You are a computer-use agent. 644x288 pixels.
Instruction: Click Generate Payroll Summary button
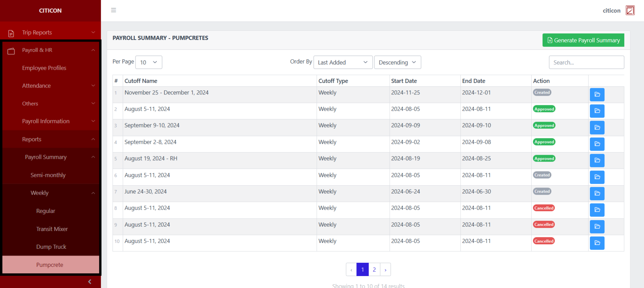pos(583,40)
